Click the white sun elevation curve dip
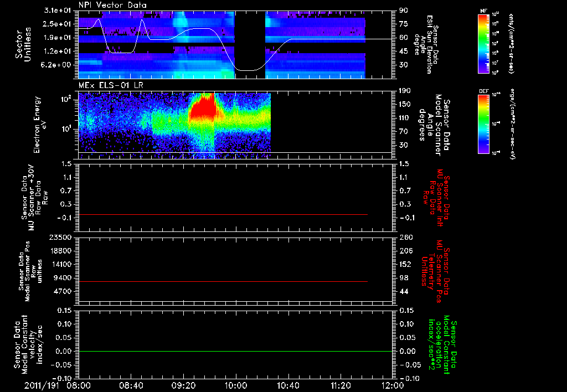This screenshot has height=392, width=567. 248,69
